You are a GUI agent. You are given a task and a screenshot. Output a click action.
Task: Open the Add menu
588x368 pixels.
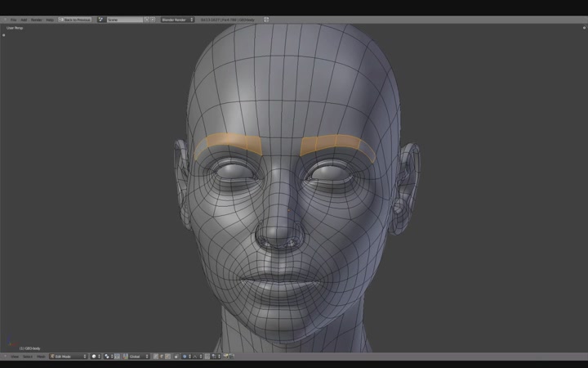24,20
